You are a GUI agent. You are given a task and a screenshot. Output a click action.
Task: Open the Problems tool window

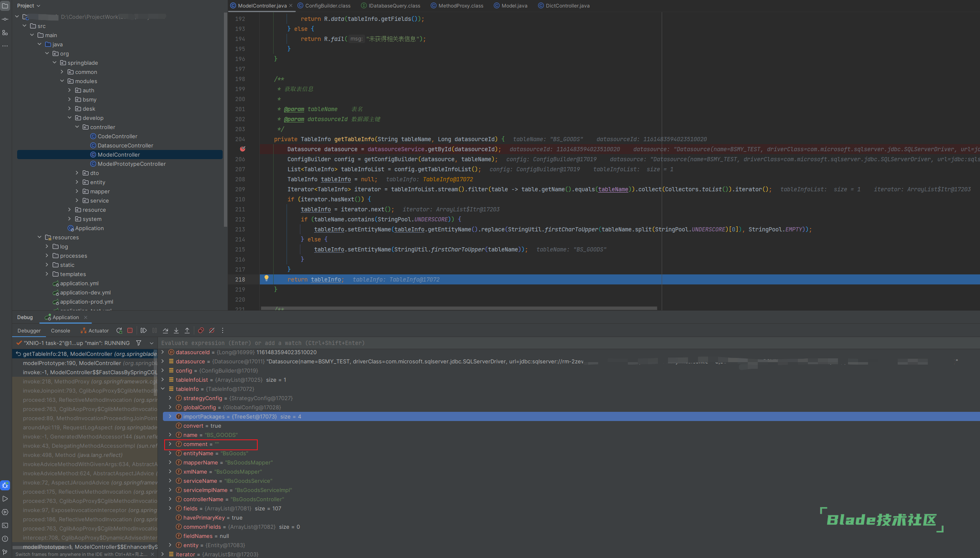point(5,539)
